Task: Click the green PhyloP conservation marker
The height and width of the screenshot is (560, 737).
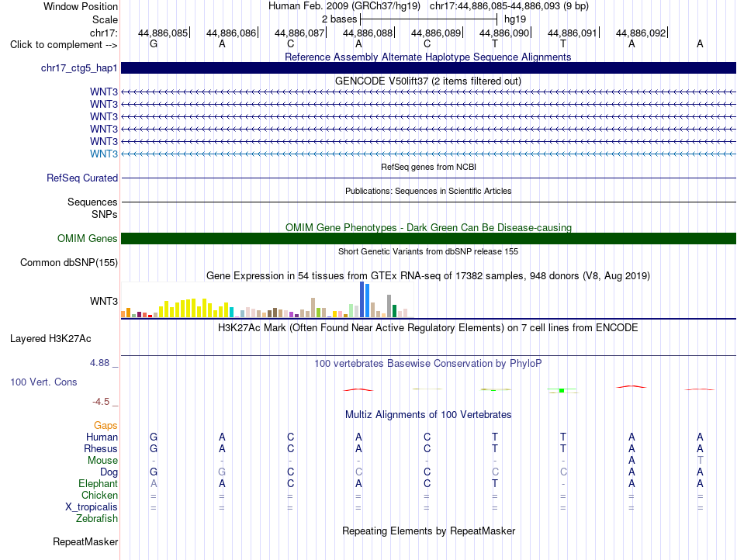Action: click(562, 390)
